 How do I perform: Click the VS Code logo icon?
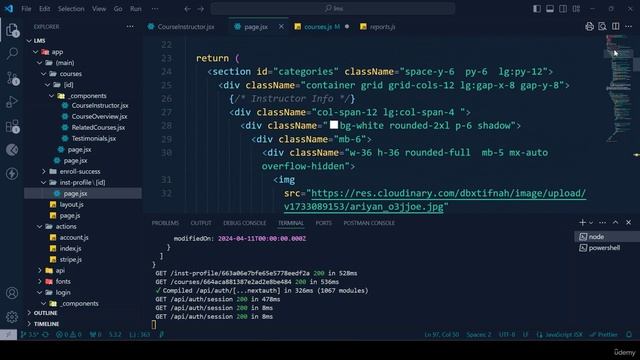tap(9, 9)
